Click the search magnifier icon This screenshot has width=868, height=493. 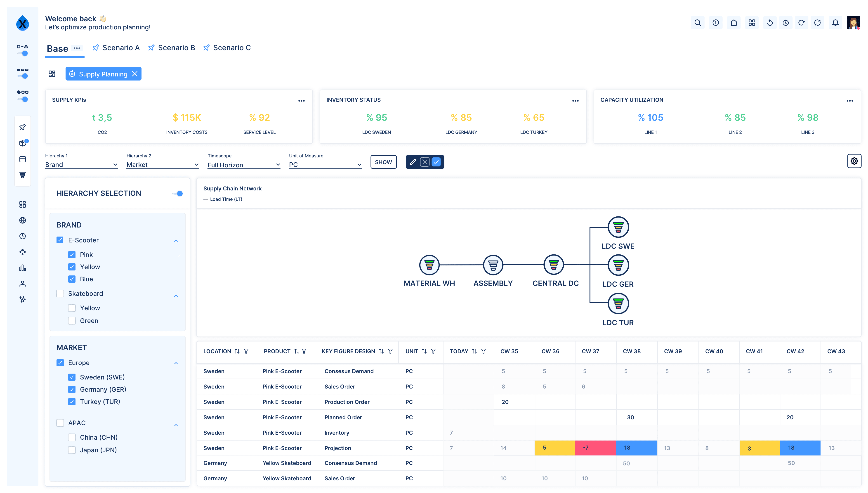point(697,23)
